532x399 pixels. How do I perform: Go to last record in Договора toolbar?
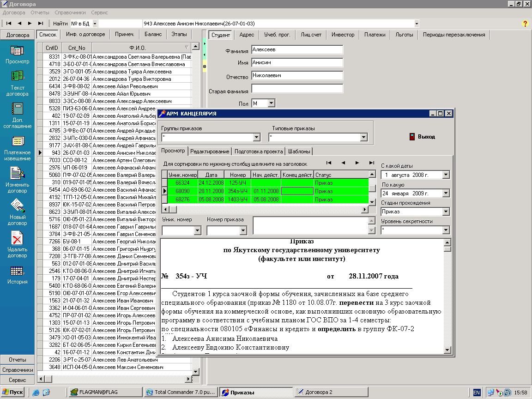[x=40, y=24]
